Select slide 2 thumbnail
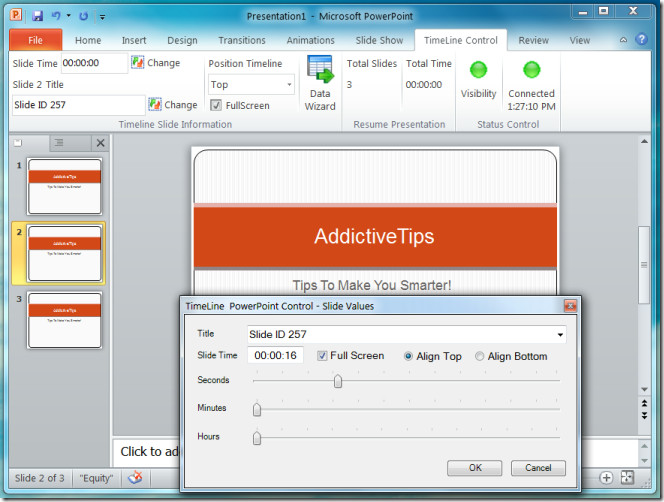This screenshot has width=664, height=502. (65, 253)
